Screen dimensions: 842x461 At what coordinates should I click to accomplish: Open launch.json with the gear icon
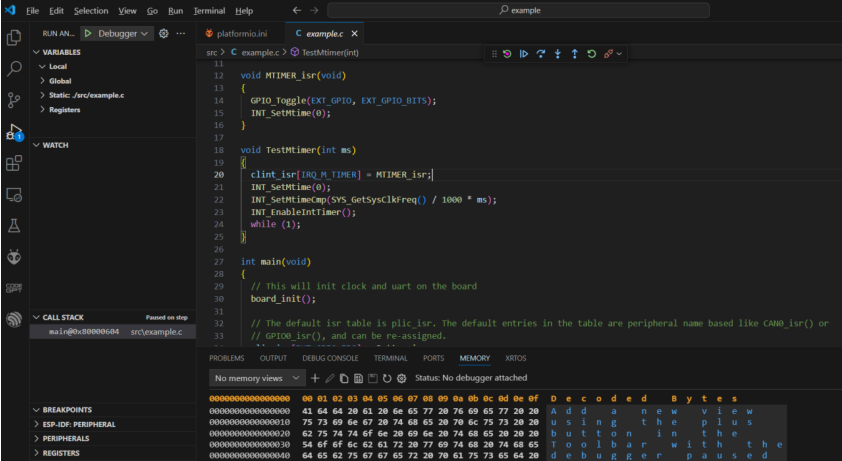(164, 33)
